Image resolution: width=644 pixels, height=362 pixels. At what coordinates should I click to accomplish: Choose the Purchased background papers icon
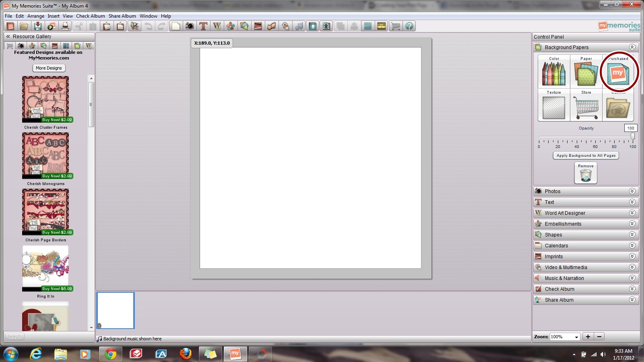(x=618, y=73)
